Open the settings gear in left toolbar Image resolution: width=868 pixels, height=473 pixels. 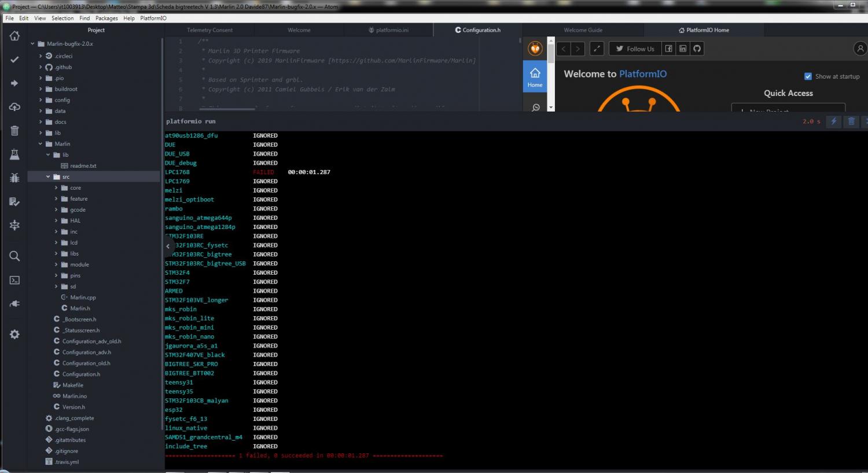[x=14, y=334]
